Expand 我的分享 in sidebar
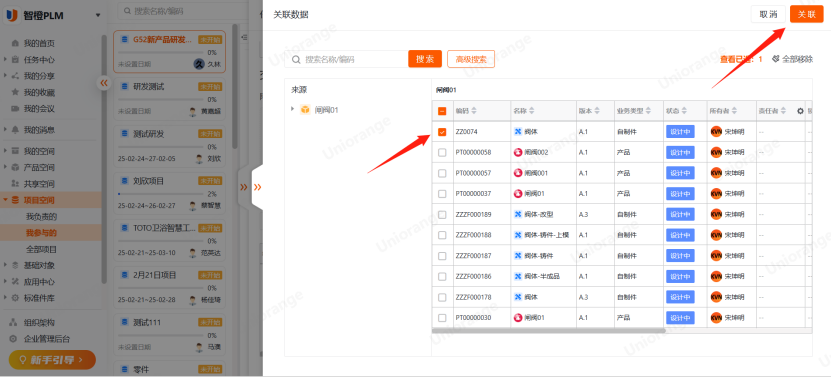The height and width of the screenshot is (378, 831). (5, 76)
